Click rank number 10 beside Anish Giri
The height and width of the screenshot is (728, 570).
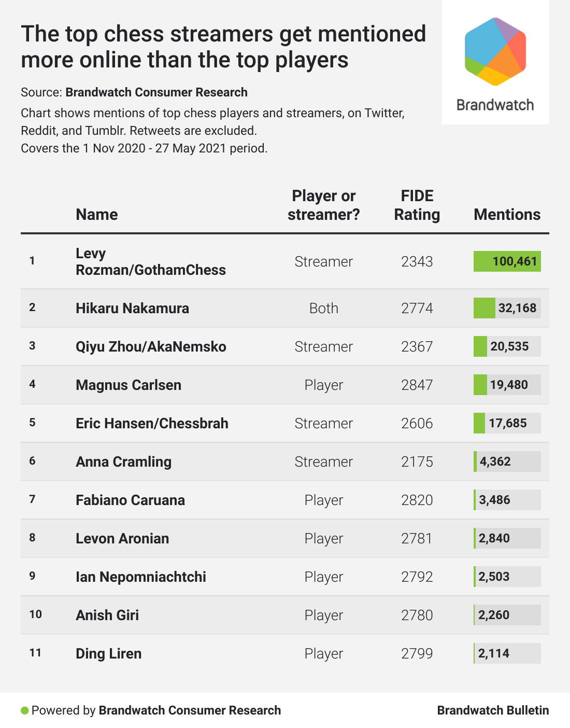pyautogui.click(x=35, y=614)
